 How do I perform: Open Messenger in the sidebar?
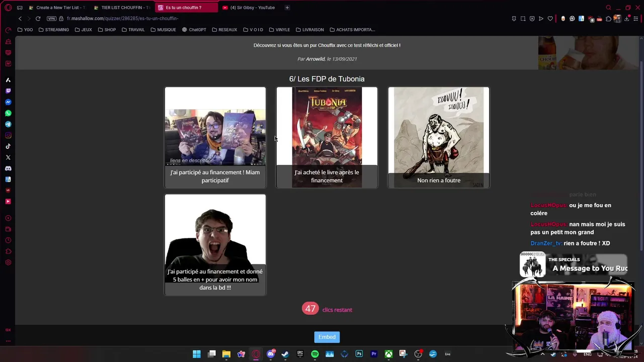[8, 102]
